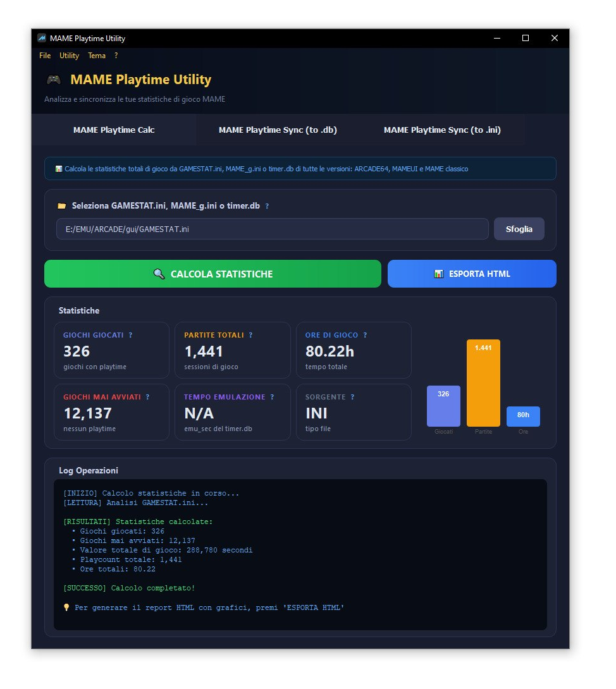
Task: Click the orange Partite bar showing 1.441
Action: click(x=483, y=382)
